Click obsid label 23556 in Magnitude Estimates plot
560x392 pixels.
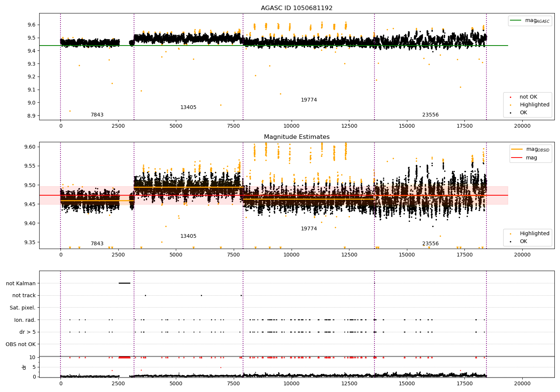(430, 244)
